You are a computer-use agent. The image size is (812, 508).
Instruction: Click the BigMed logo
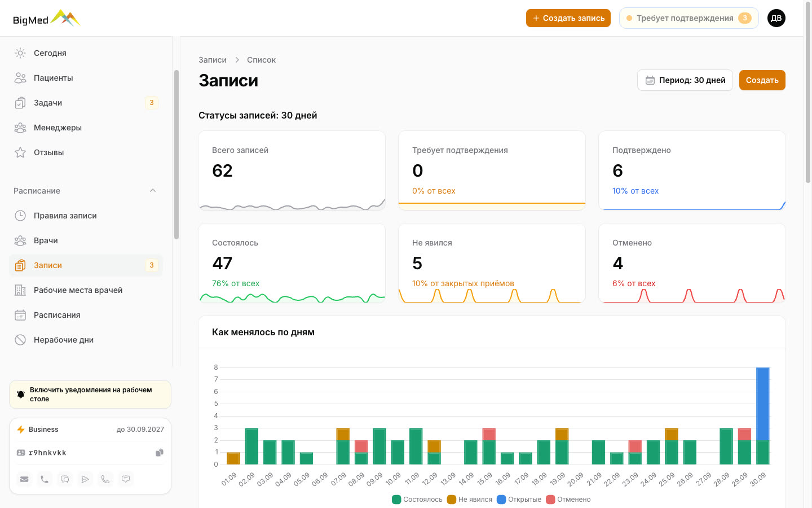(46, 19)
